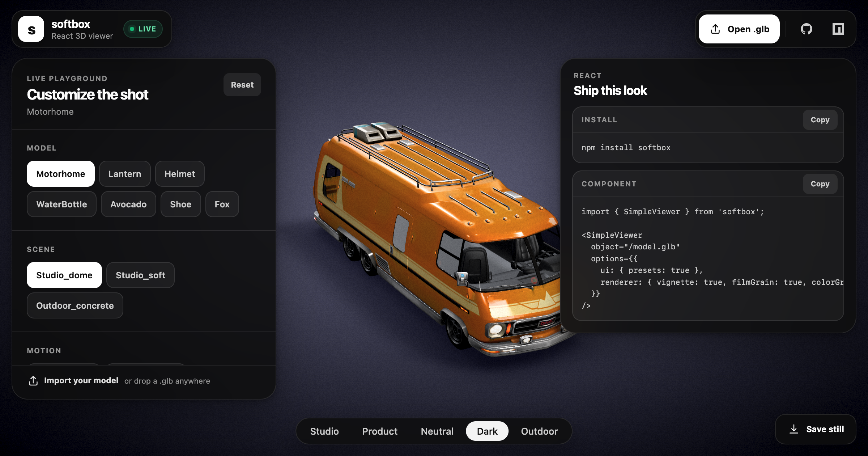Click the 'ui: { presets: true }' line
Image resolution: width=868 pixels, height=456 pixels.
651,270
